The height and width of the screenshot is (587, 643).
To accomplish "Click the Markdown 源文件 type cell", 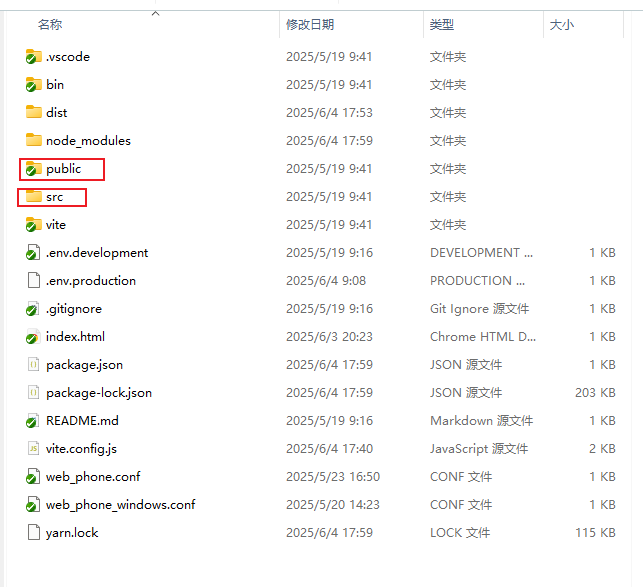I will coord(481,420).
